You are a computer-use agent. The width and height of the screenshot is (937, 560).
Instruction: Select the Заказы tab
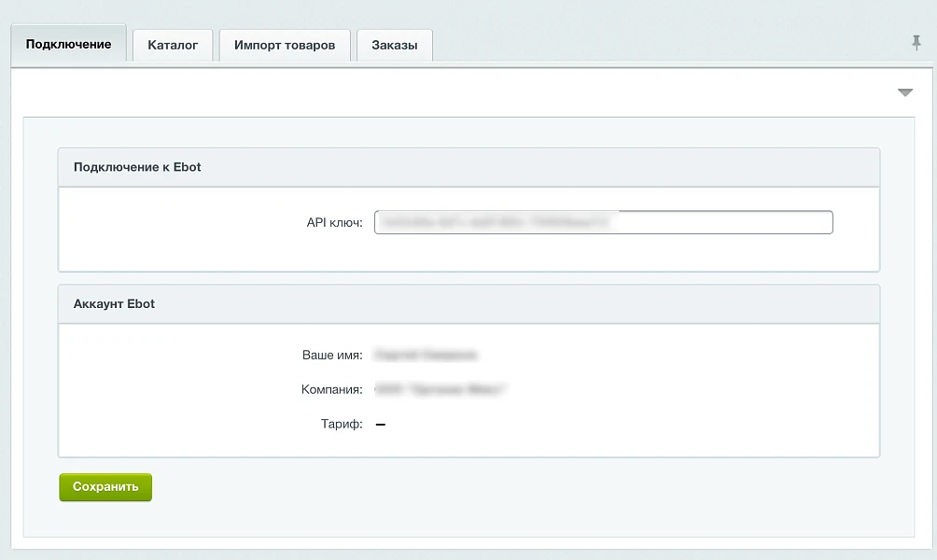(x=395, y=45)
